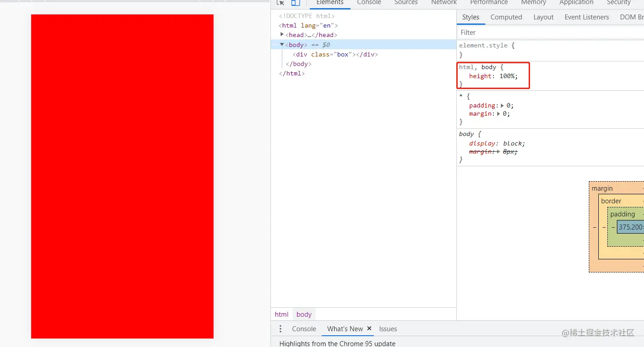Expand margin shorthand in the * rule

499,114
